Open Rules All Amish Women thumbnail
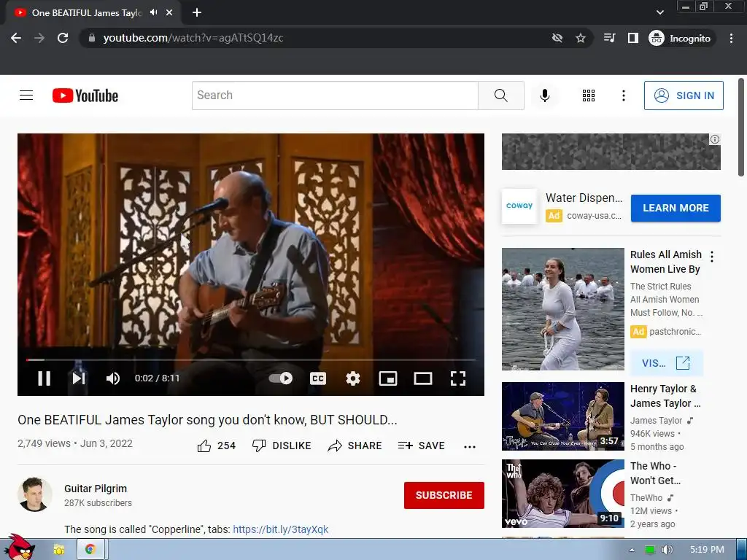 [562, 309]
